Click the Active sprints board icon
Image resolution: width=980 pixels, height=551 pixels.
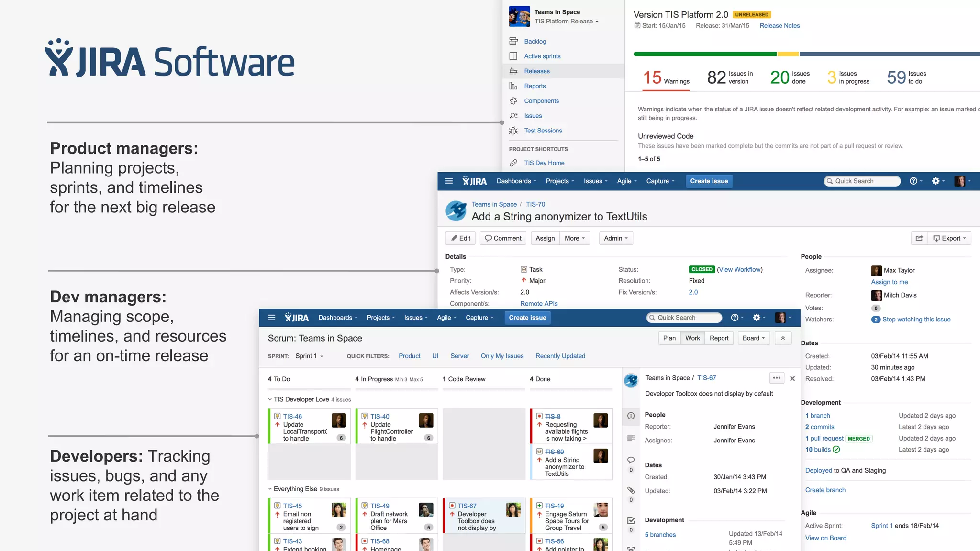513,56
